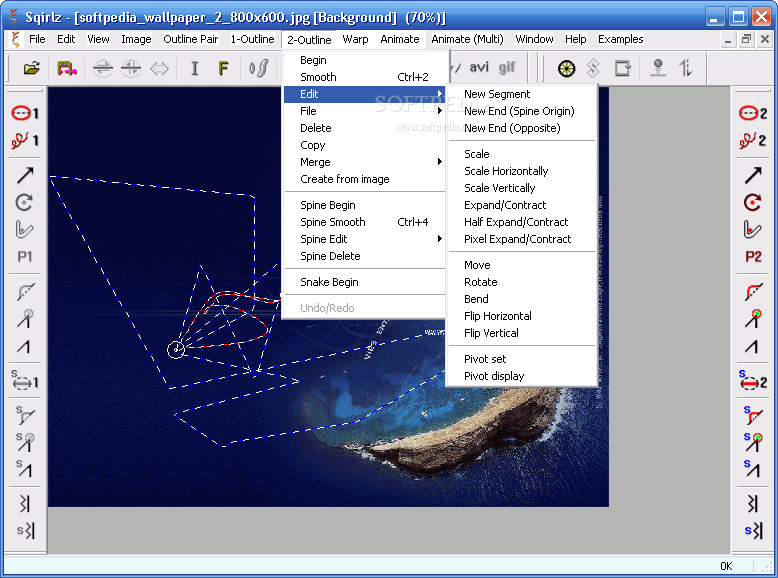Choose Pivot set
778x578 pixels.
click(x=521, y=359)
